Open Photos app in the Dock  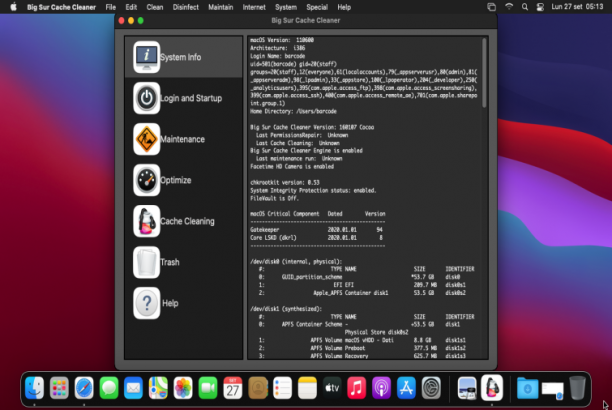(183, 388)
